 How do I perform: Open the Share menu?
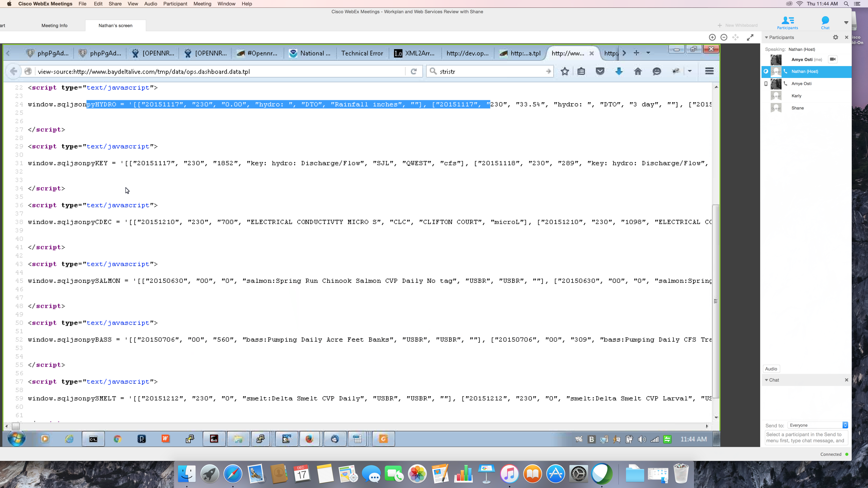click(115, 4)
